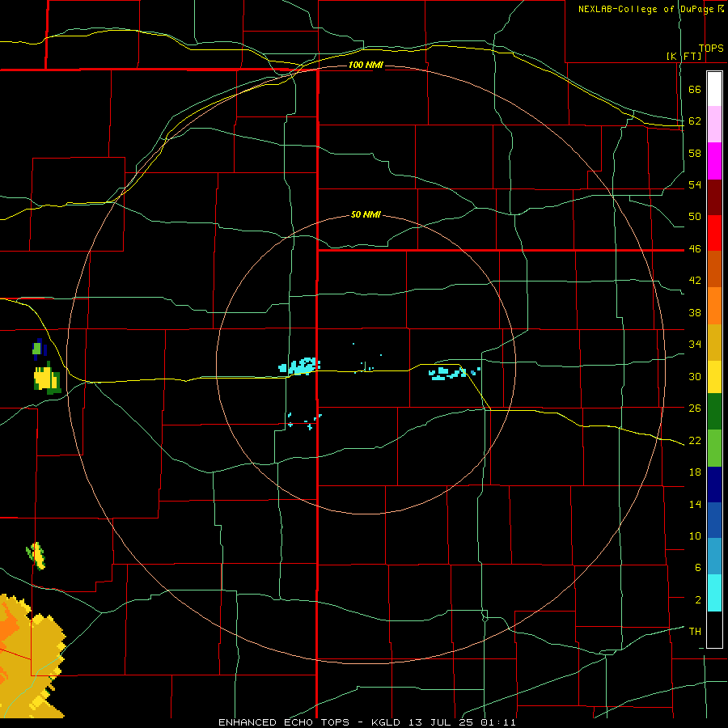728x728 pixels.
Task: Select the yellow legend swatch near 30
Action: (714, 377)
